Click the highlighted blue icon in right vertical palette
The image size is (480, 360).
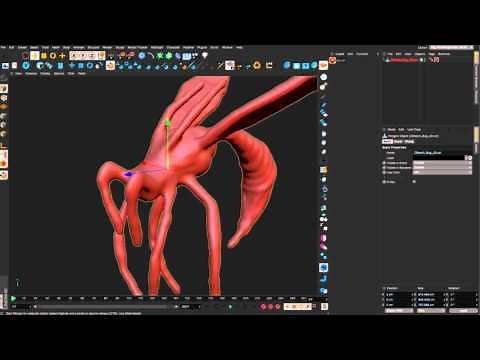323,268
